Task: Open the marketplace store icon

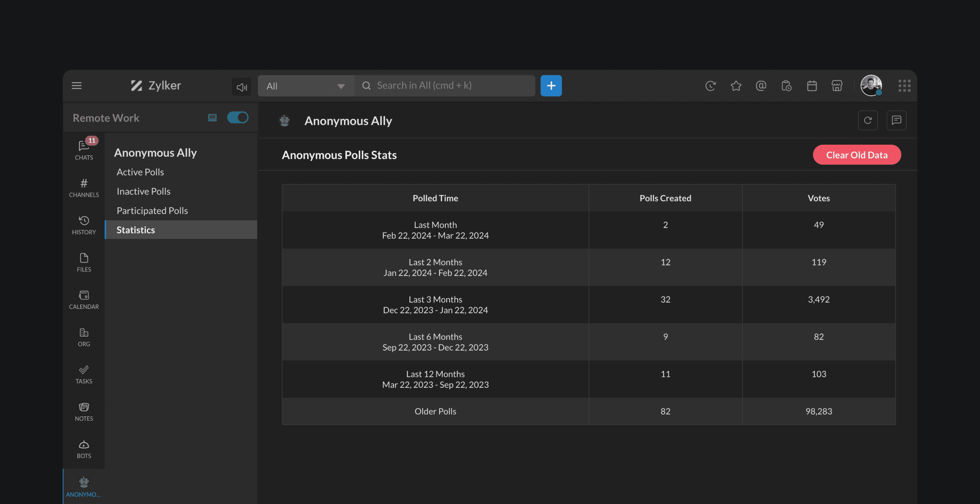Action: pyautogui.click(x=837, y=86)
